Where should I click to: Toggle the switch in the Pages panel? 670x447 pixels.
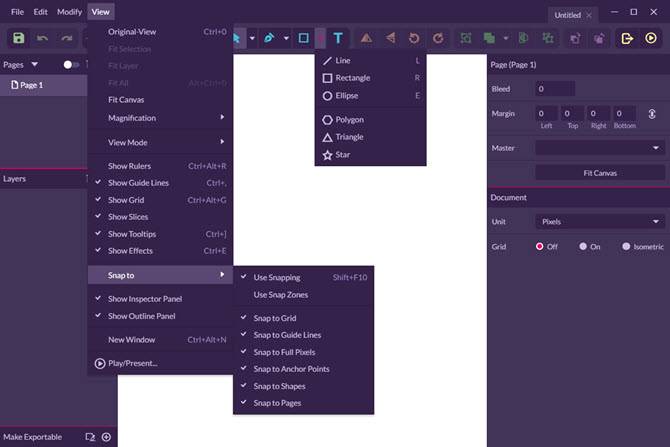[71, 65]
